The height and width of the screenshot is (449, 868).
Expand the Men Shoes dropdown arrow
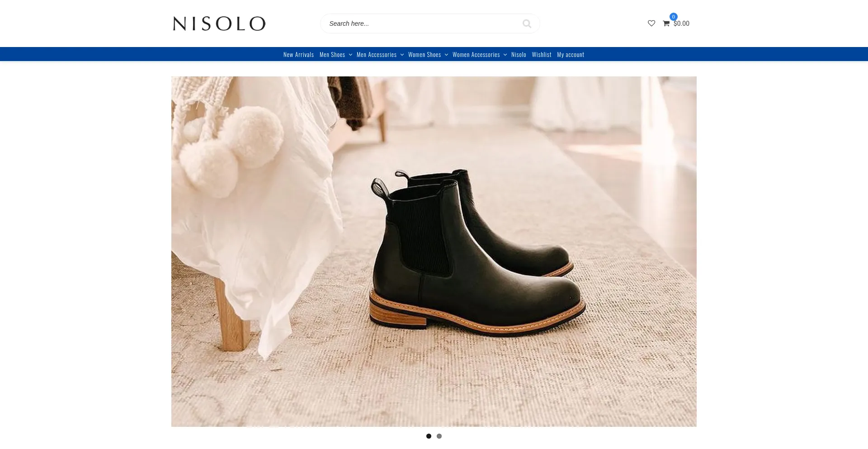click(350, 55)
